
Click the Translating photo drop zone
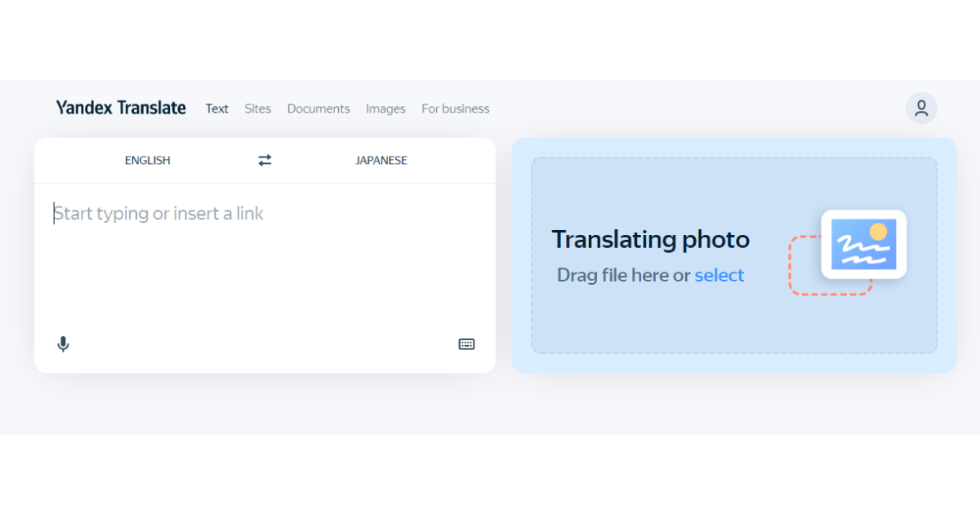[733, 255]
